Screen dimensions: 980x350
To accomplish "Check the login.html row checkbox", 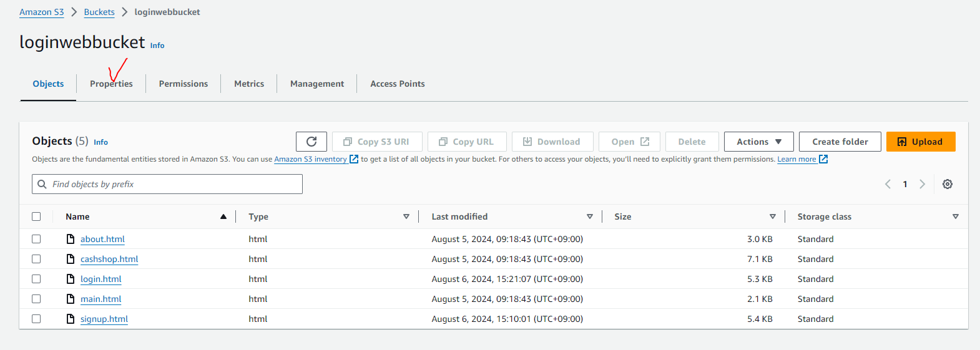I will 36,279.
